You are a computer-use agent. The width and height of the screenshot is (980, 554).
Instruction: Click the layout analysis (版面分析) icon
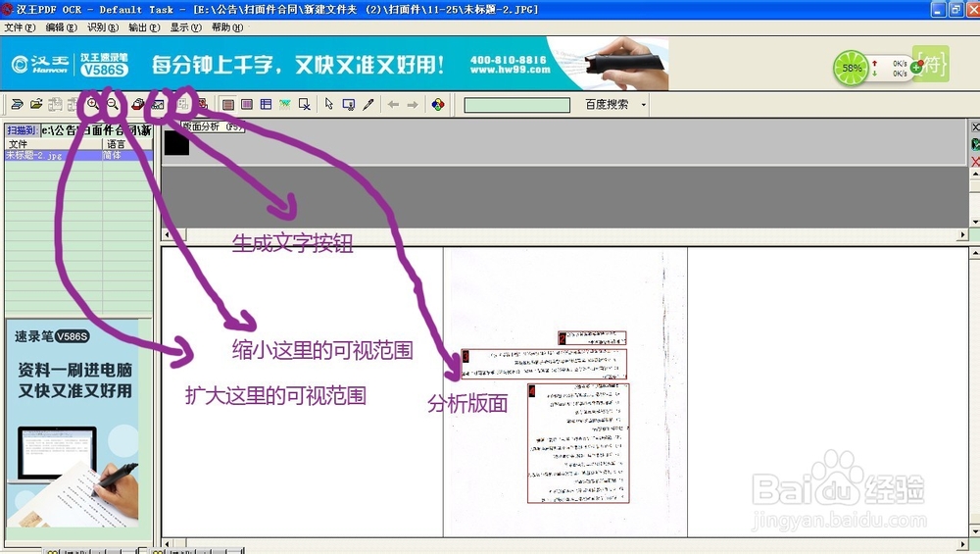click(183, 104)
